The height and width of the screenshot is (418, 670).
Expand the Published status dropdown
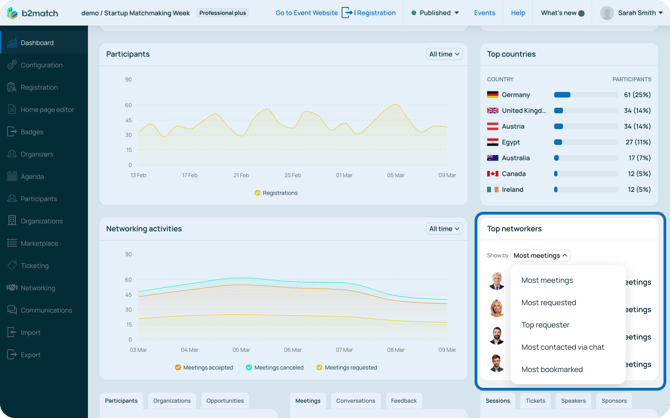436,13
